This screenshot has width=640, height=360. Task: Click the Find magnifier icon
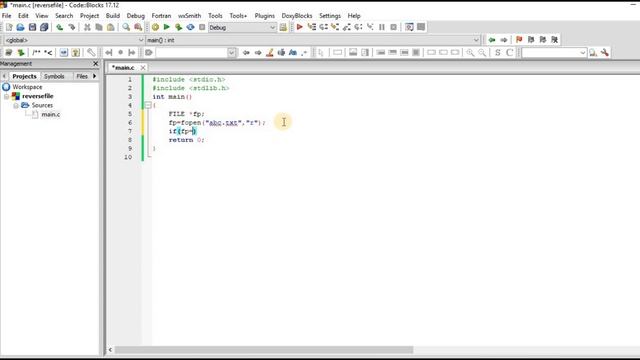(126, 27)
